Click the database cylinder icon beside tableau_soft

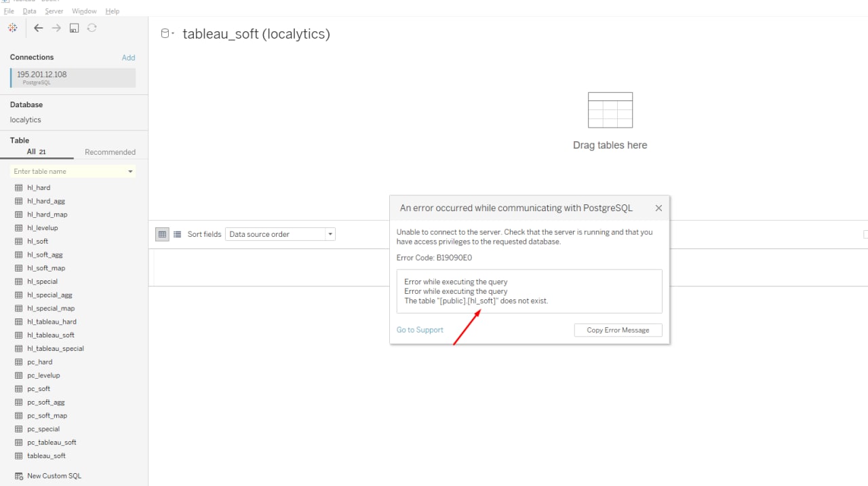[165, 33]
